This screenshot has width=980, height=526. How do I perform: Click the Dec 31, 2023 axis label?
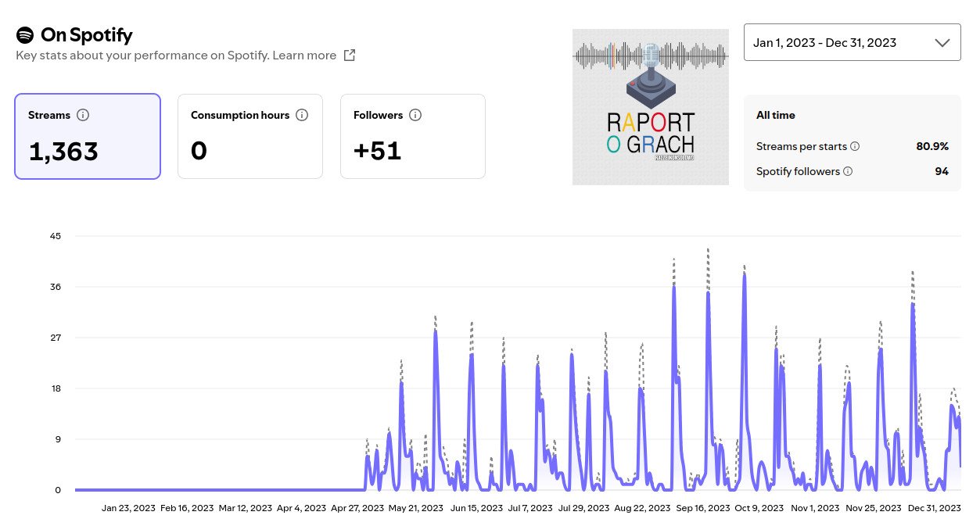click(x=934, y=508)
